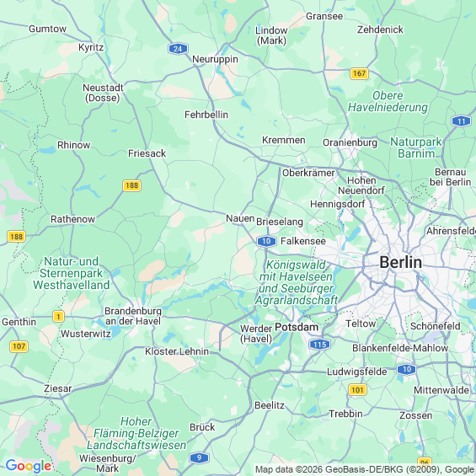Click the Naturpark Barnim park label

[416, 147]
